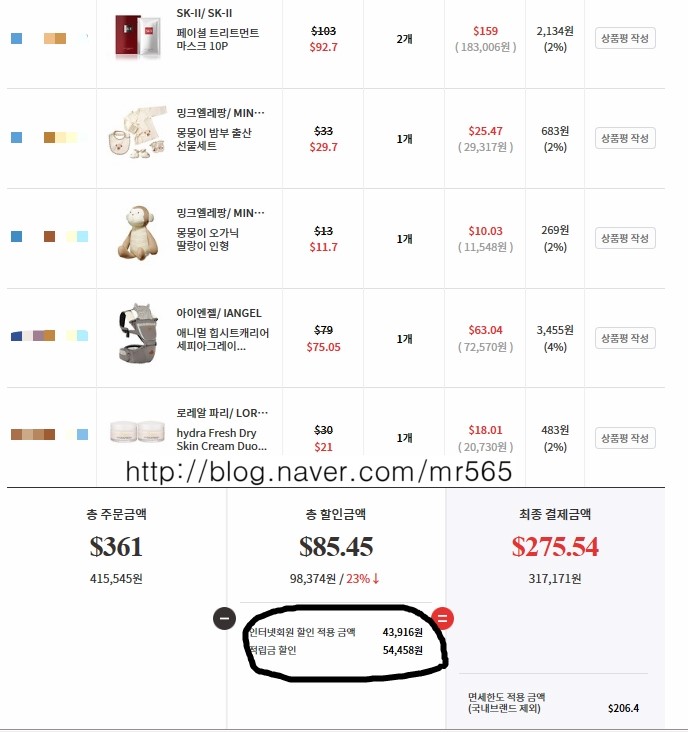Open the 몽몽이 오가닉 딸랑이 인형 link
This screenshot has width=688, height=732.
208,239
